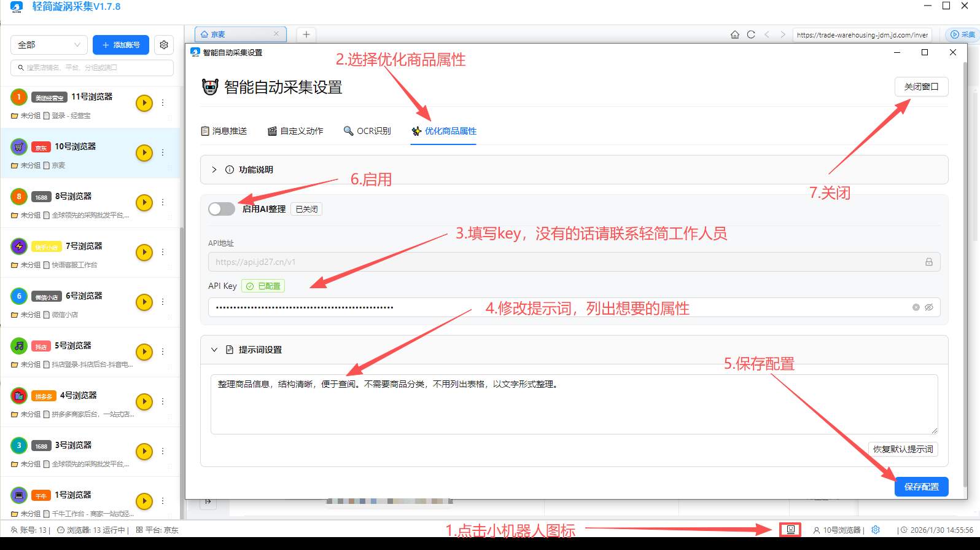The height and width of the screenshot is (550, 980).
Task: Reload page with the refresh icon
Action: click(x=750, y=34)
